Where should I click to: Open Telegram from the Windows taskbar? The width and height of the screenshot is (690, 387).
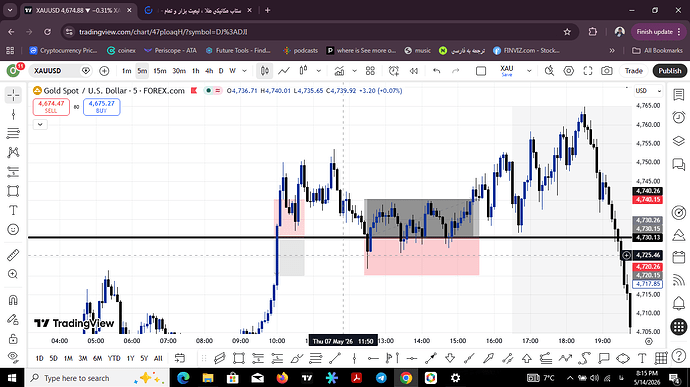point(381,378)
